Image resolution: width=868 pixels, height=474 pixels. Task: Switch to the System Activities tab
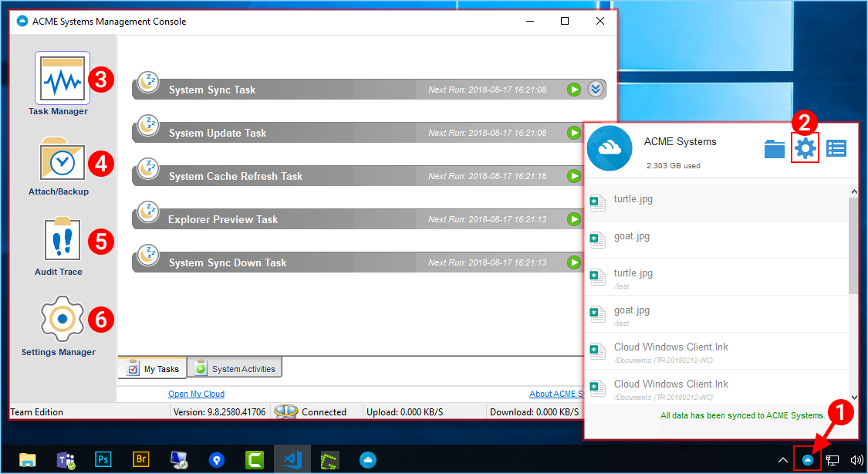235,368
